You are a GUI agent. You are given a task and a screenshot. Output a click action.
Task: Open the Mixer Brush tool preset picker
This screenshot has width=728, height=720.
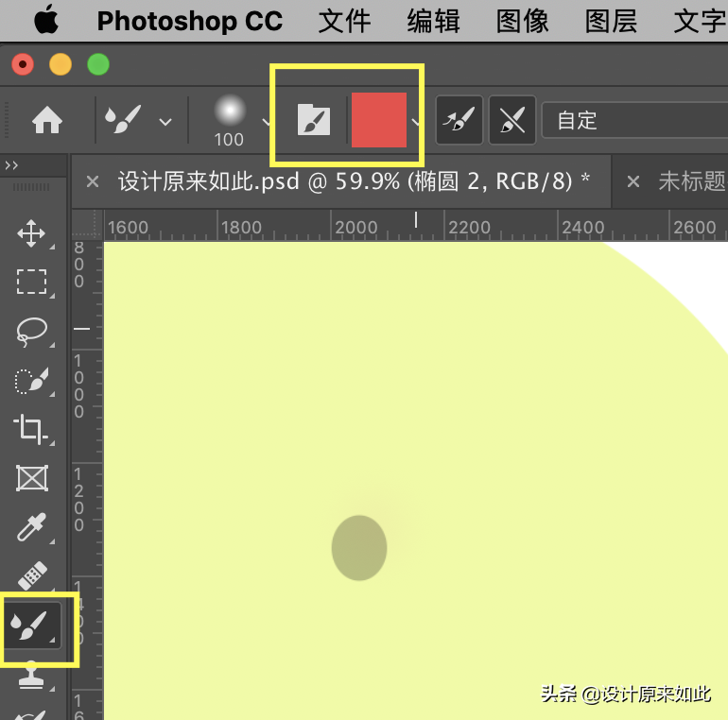tap(136, 120)
